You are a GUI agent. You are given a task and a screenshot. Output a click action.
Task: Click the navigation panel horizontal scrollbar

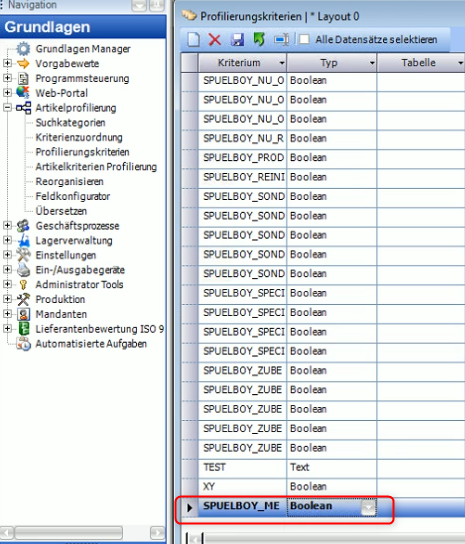pos(83,533)
